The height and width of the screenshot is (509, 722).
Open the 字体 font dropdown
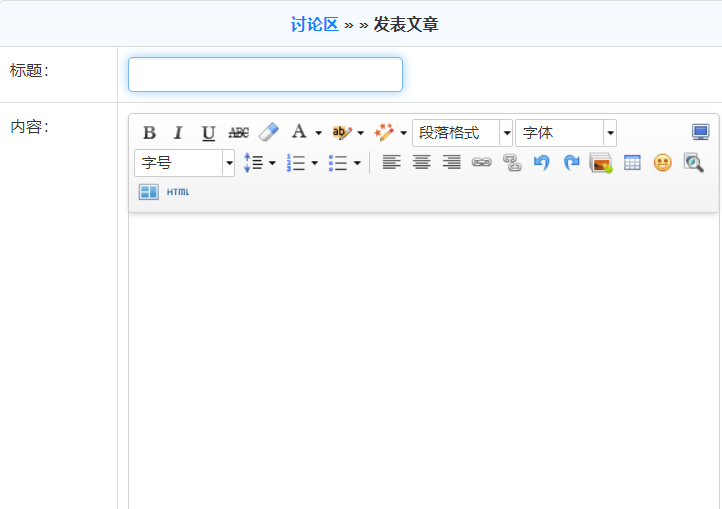pos(610,133)
